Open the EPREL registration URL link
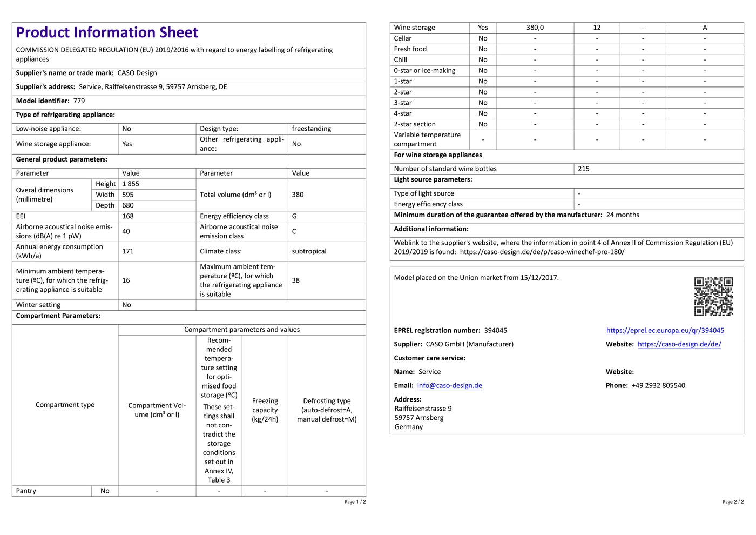This screenshot has width=756, height=535. tap(665, 330)
